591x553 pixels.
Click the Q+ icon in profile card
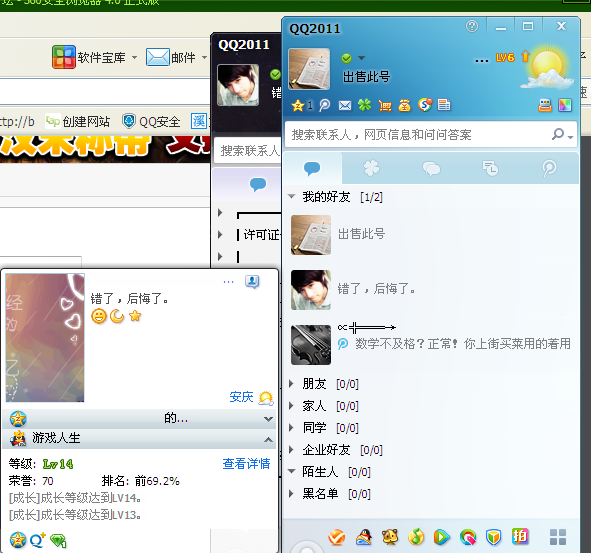[38, 540]
